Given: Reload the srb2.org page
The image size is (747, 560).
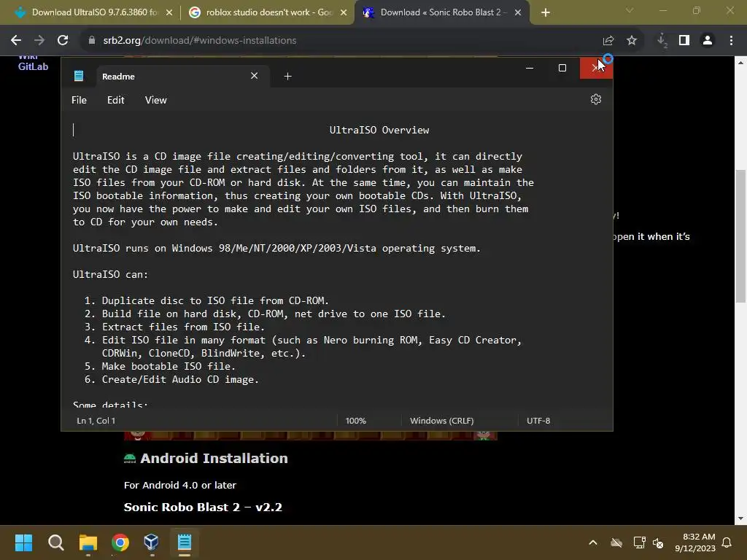Looking at the screenshot, I should click(x=63, y=41).
